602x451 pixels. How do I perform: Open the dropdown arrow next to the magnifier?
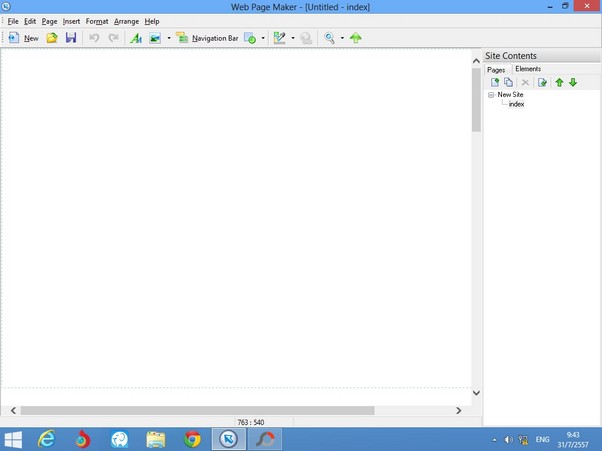[342, 38]
